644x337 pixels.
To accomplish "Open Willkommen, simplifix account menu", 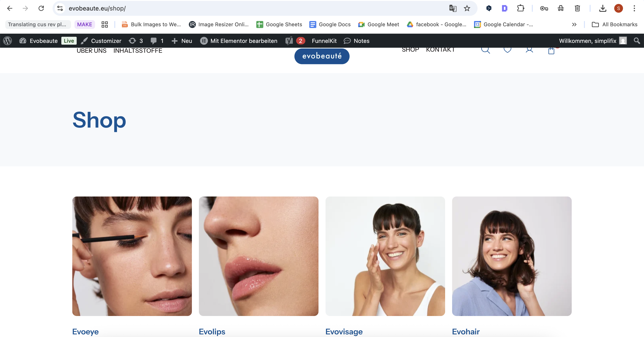I will 593,41.
